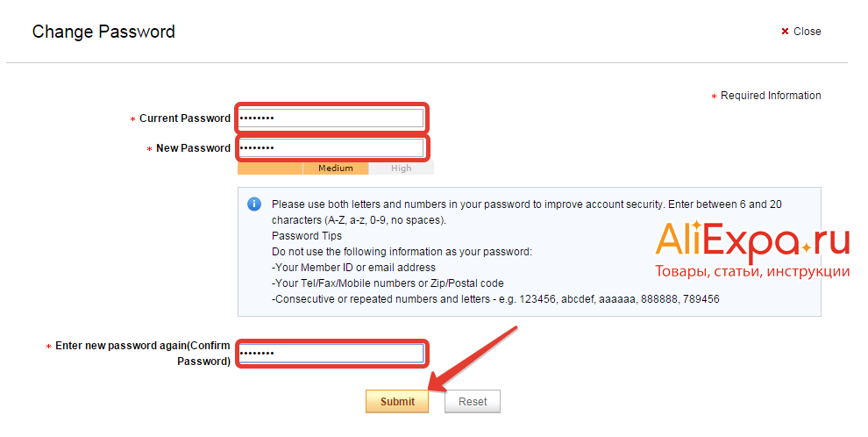Click the leftmost orange strength segment
This screenshot has height=437, width=868.
coord(270,168)
